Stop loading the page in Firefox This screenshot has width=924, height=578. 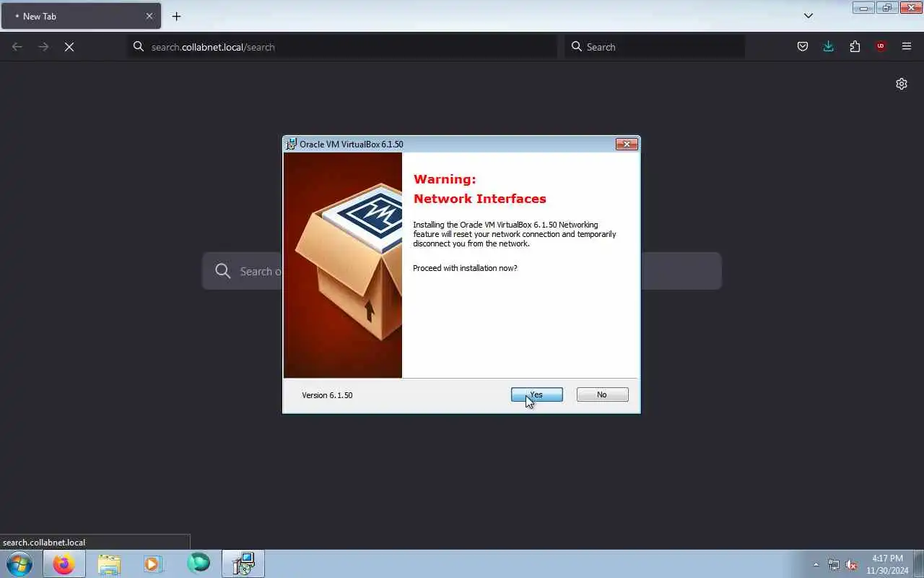click(69, 47)
